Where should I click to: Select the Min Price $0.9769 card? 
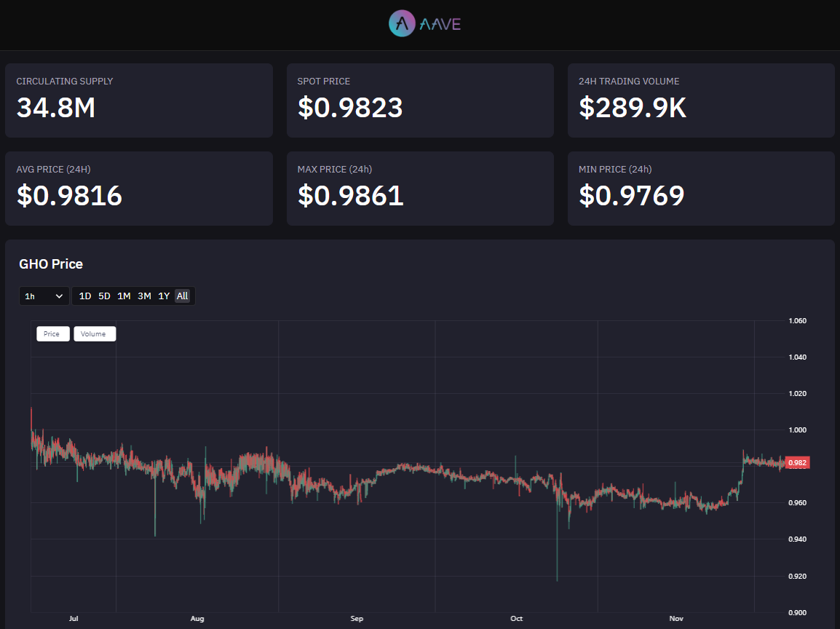point(701,189)
